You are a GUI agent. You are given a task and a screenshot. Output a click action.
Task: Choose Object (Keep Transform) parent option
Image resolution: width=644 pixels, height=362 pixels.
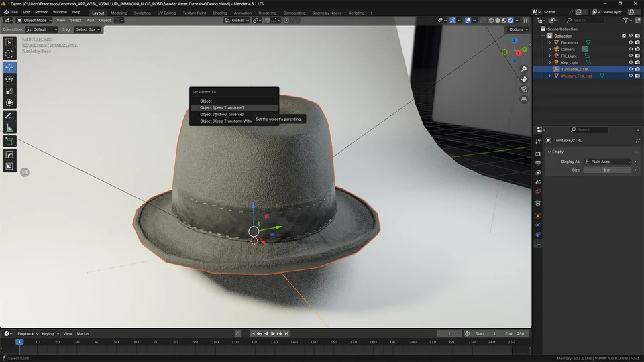233,107
